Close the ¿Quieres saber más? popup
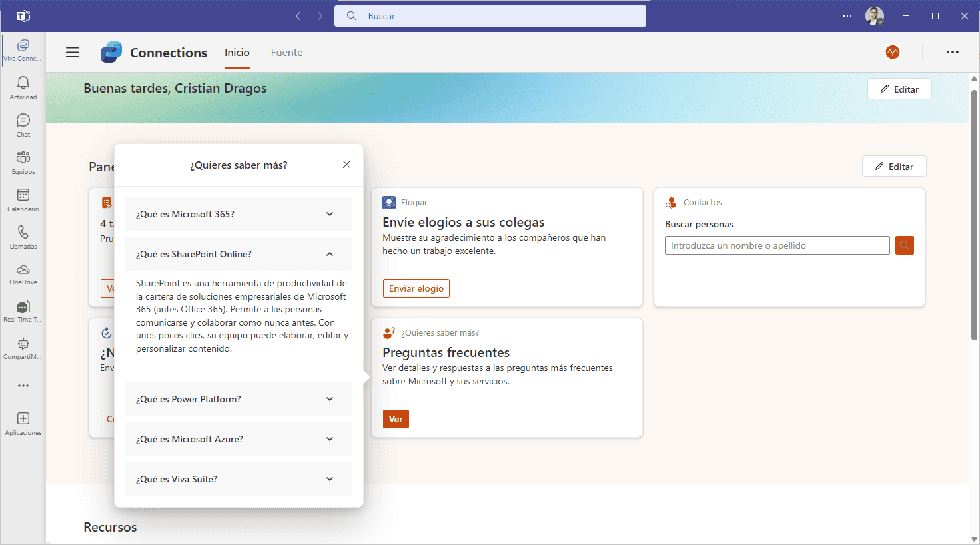Screen dimensions: 980x545 coord(346,165)
